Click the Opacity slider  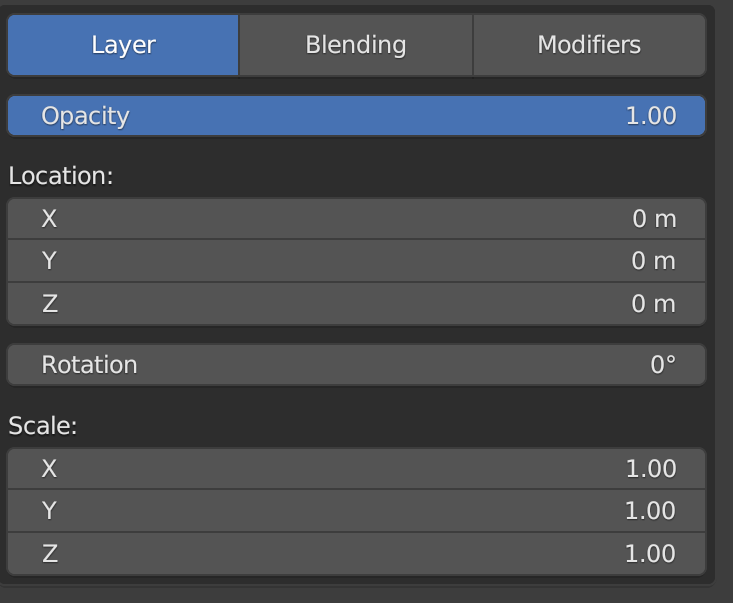click(x=356, y=116)
